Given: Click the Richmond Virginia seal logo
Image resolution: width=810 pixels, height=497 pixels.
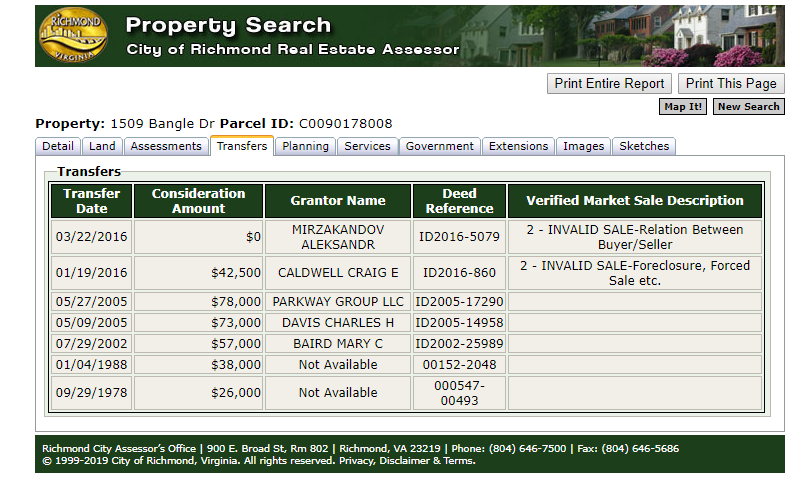Looking at the screenshot, I should click(74, 36).
